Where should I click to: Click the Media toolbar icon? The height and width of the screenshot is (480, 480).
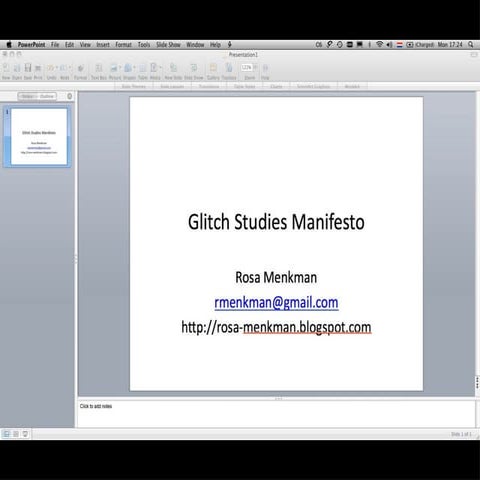tap(154, 68)
